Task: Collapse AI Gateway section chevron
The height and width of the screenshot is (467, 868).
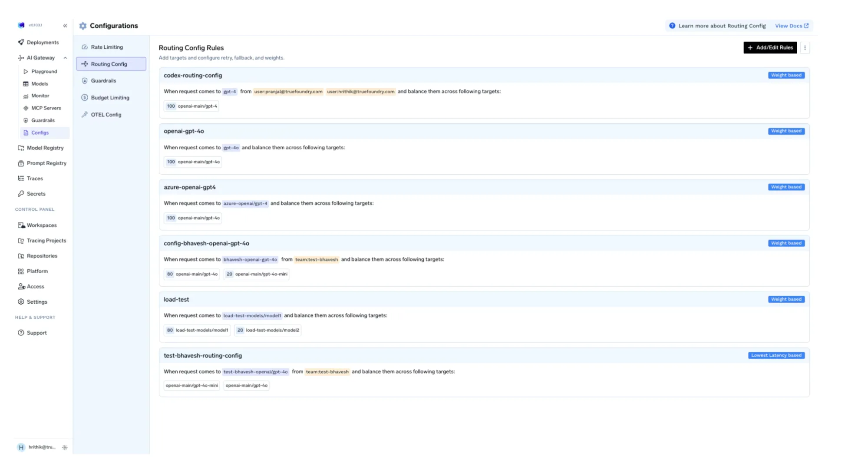Action: click(x=65, y=58)
